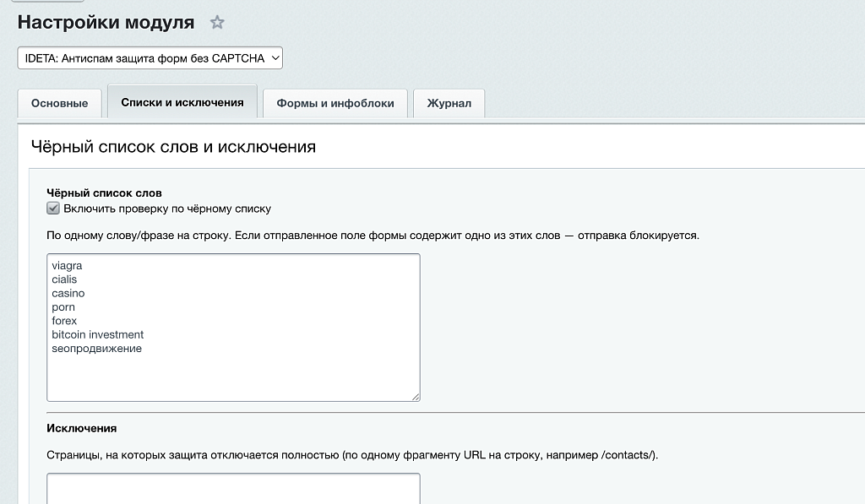Click the Исключения heading
This screenshot has height=504, width=865.
point(82,429)
